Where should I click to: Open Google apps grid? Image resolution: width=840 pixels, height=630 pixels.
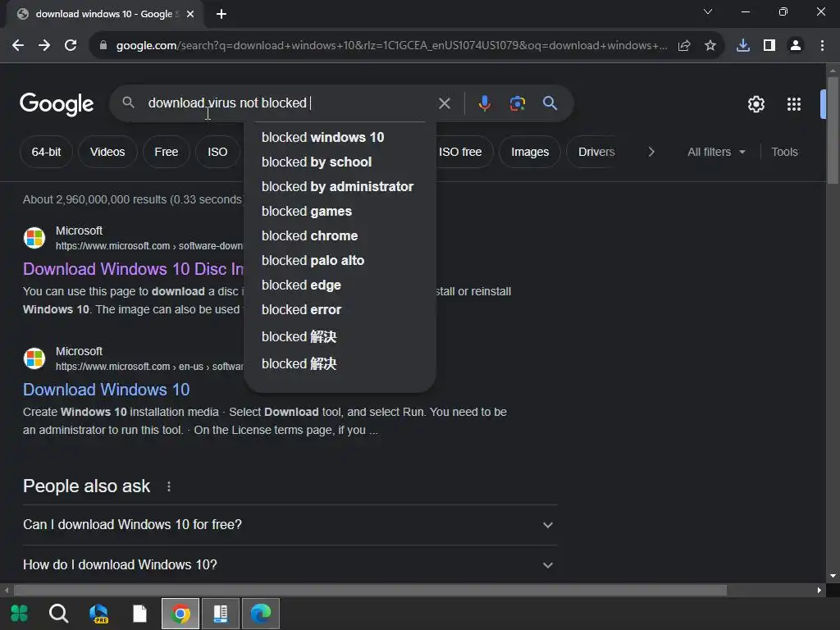coord(794,104)
